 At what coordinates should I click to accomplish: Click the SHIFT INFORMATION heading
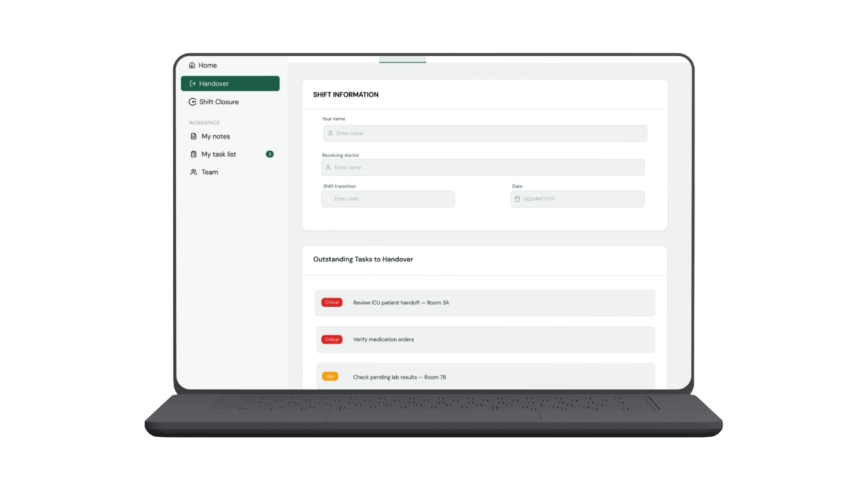(346, 95)
